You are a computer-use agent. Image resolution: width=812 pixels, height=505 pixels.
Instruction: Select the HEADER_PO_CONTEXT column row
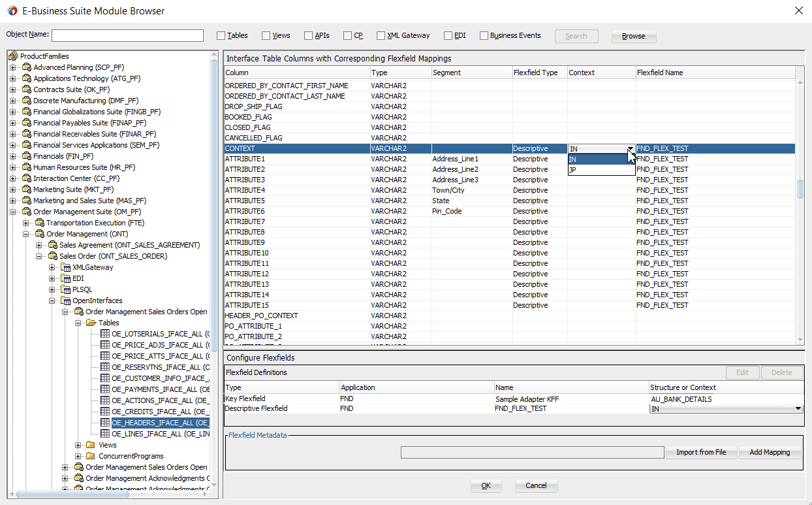tap(510, 316)
